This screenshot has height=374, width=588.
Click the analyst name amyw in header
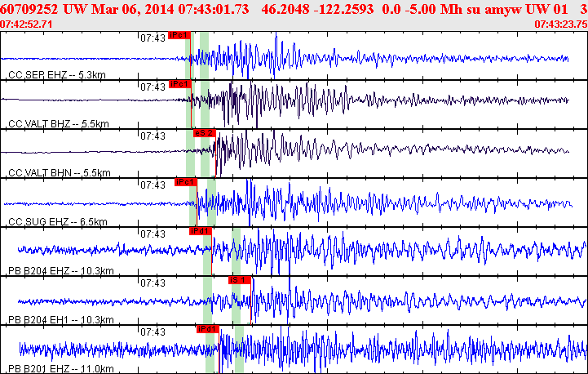[x=503, y=9]
